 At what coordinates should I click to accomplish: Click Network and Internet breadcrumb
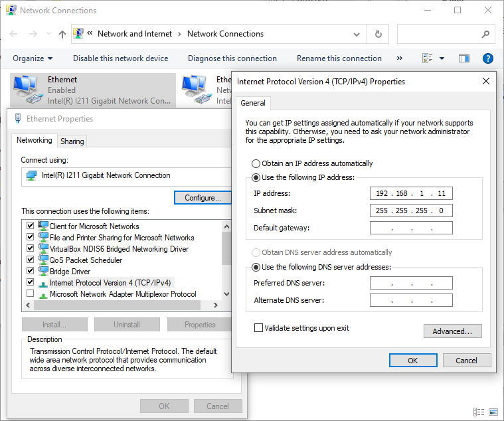135,34
